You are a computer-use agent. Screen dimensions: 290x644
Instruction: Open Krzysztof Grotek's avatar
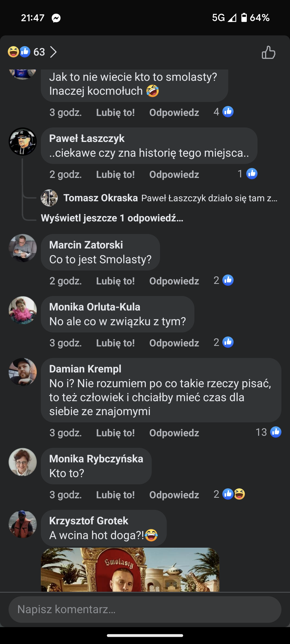point(23,524)
